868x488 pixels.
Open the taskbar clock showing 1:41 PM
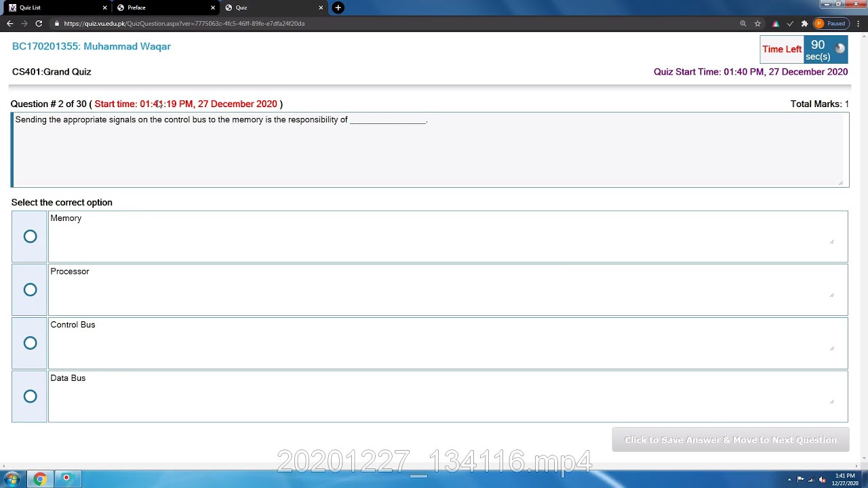point(845,479)
